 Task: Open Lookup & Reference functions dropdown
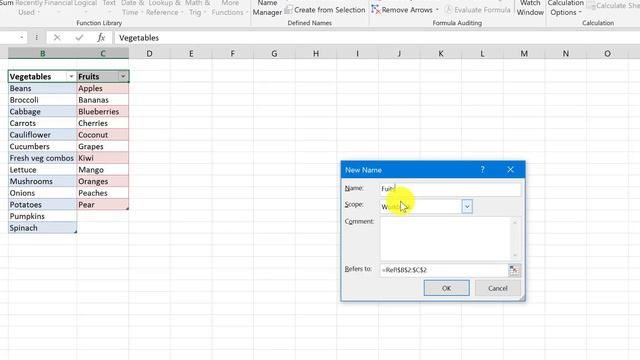[x=164, y=7]
